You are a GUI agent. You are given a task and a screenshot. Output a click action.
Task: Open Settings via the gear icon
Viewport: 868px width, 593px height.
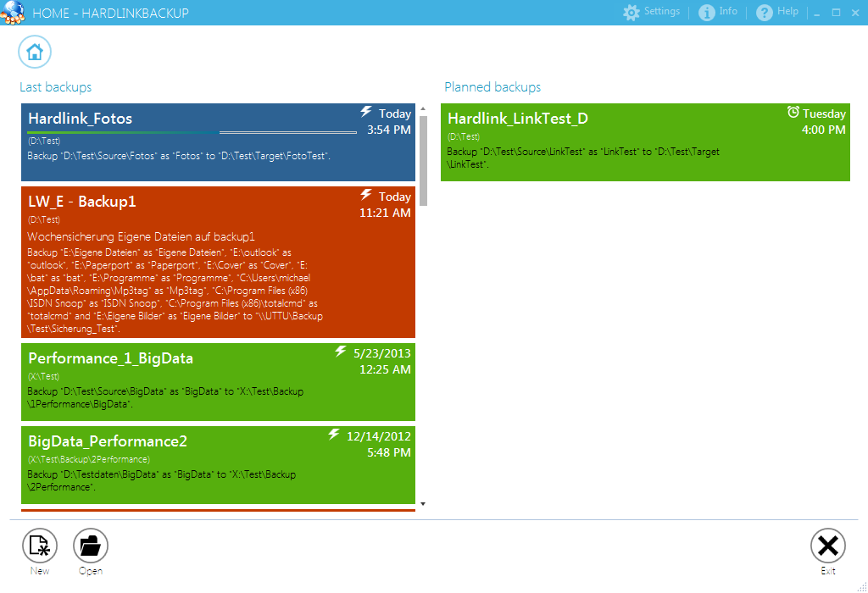(631, 13)
